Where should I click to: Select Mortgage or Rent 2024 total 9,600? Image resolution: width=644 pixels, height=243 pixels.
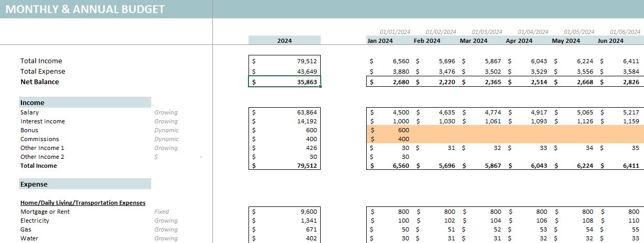pos(284,212)
